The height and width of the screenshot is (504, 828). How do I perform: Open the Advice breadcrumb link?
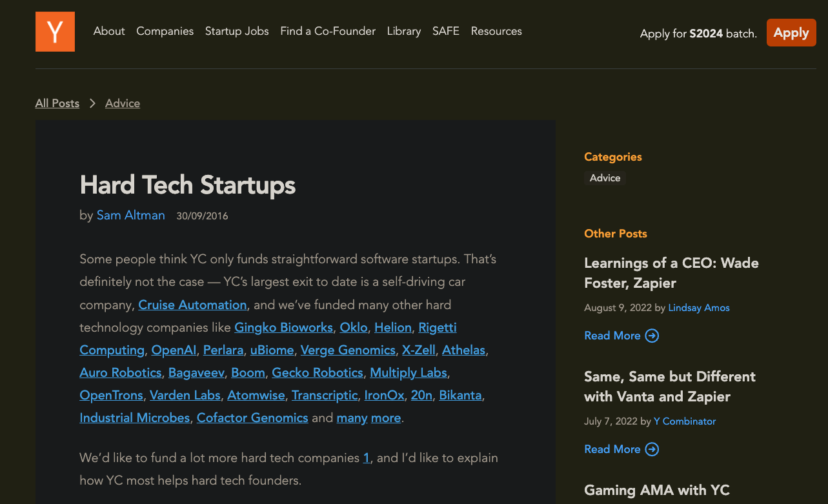coord(123,103)
